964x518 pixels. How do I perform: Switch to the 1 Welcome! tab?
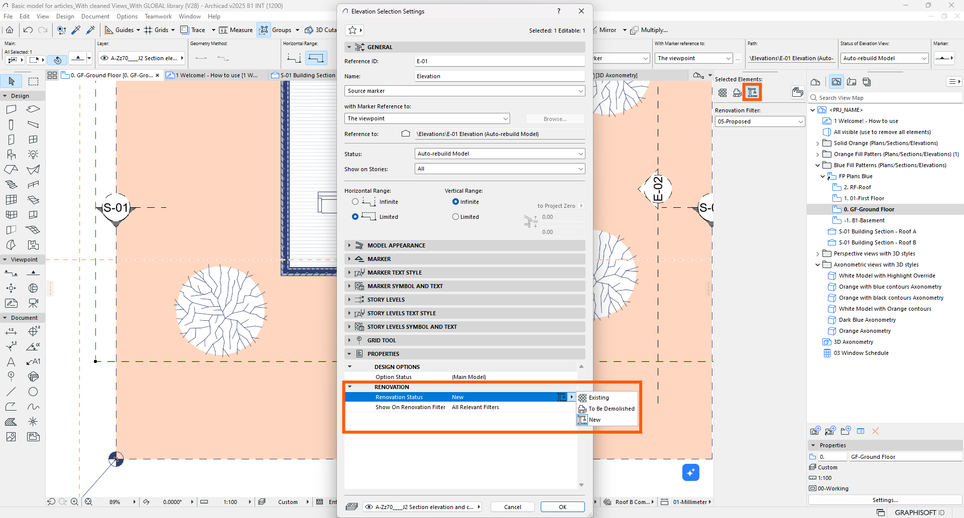pos(215,75)
